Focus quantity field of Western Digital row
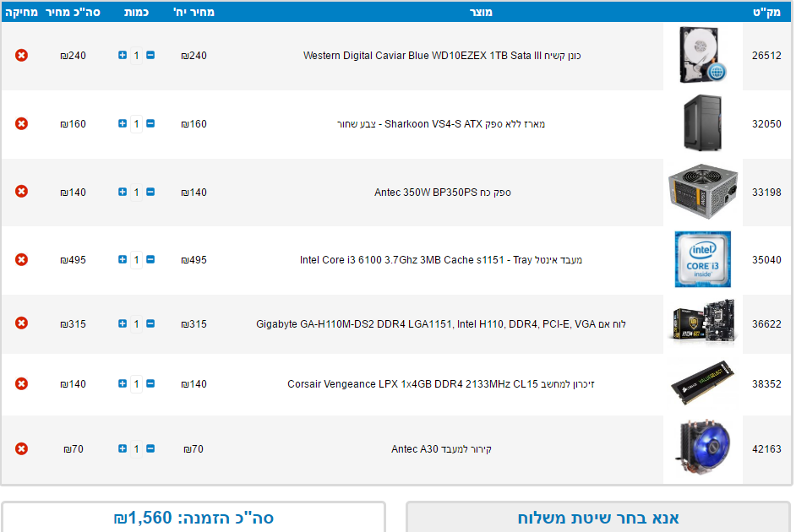The width and height of the screenshot is (796, 532). 136,55
